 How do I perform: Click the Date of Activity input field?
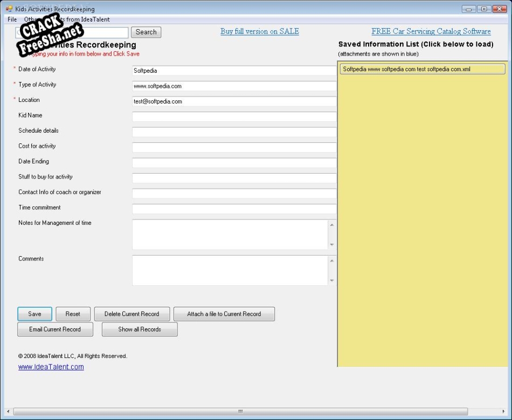pyautogui.click(x=234, y=71)
